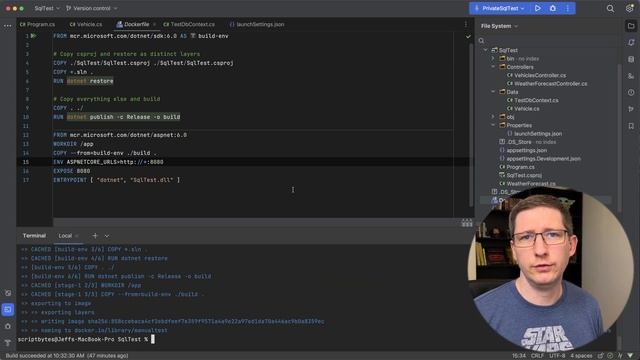Image resolution: width=640 pixels, height=360 pixels.
Task: Click the UTF-8 encoding status
Action: [557, 356]
